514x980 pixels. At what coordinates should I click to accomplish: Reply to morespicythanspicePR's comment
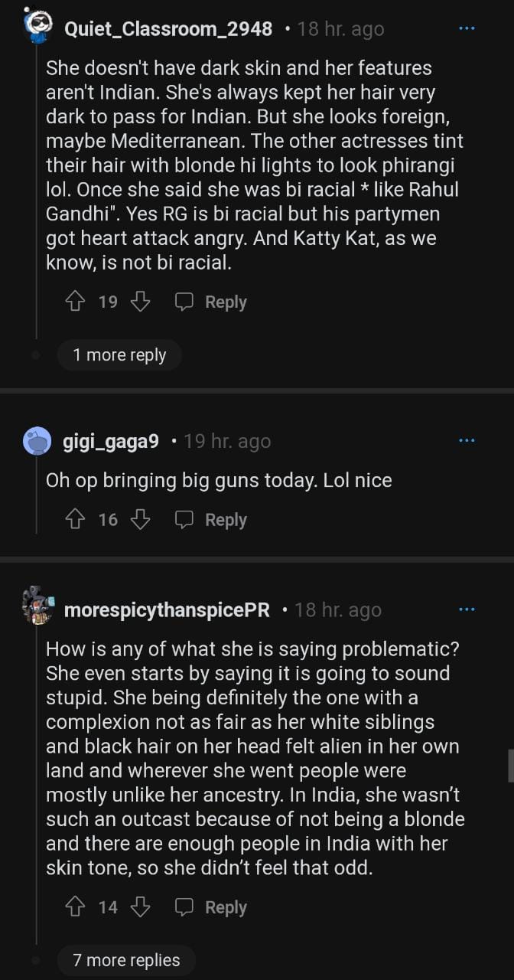click(x=211, y=907)
